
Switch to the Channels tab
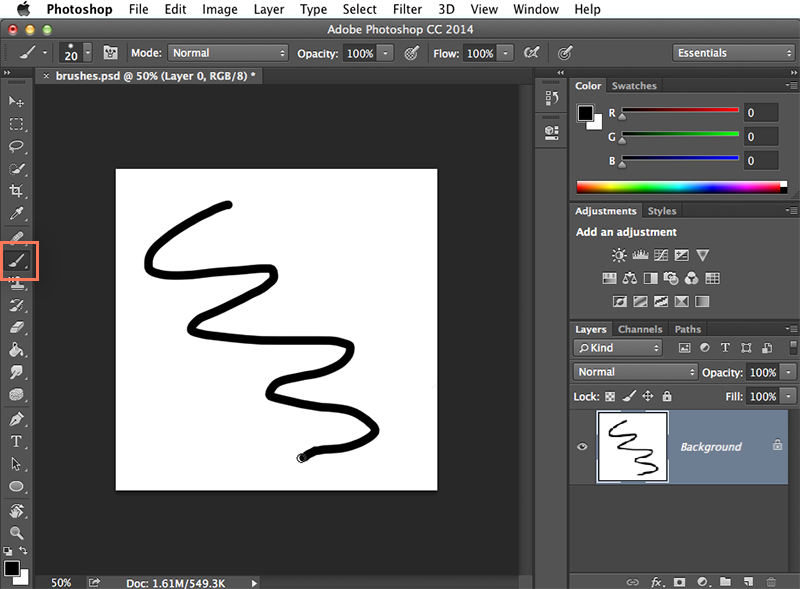click(x=640, y=329)
